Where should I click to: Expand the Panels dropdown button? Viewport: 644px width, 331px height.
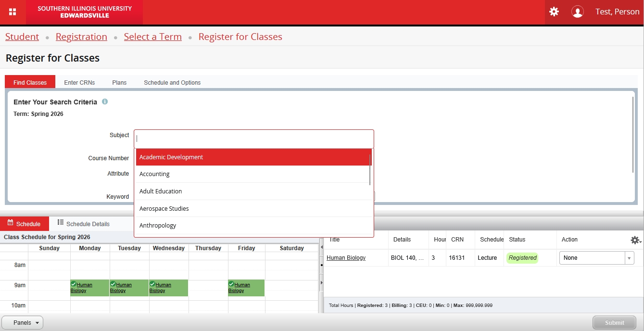click(23, 323)
